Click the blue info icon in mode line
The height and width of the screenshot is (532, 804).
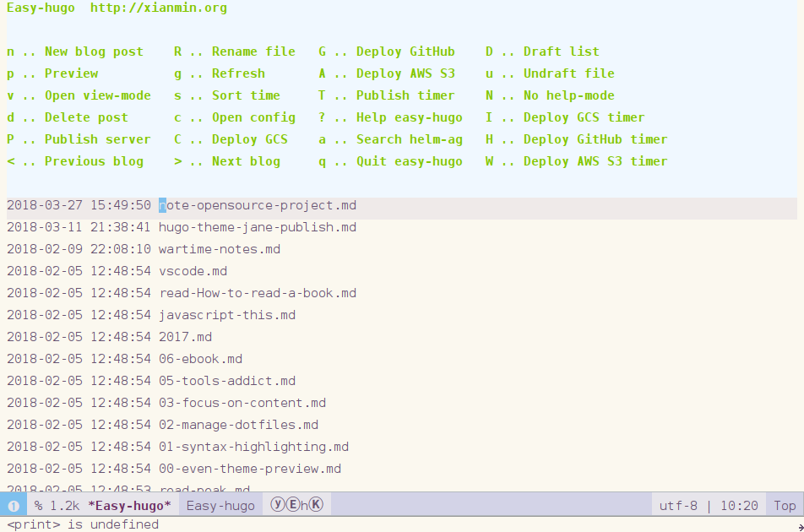coord(14,506)
